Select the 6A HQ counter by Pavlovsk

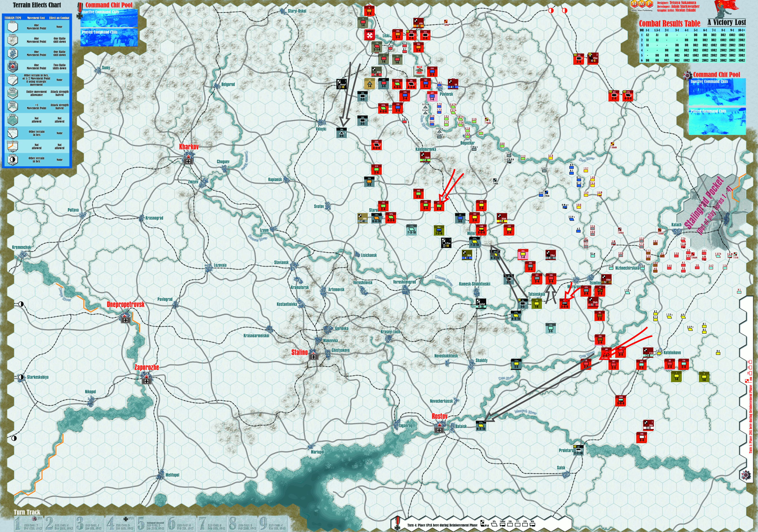click(x=453, y=84)
